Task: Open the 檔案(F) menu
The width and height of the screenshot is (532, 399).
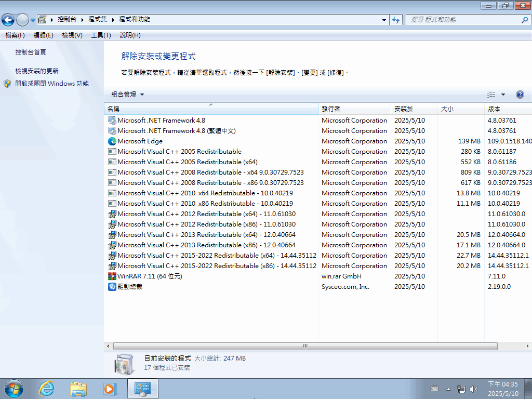Action: point(15,35)
